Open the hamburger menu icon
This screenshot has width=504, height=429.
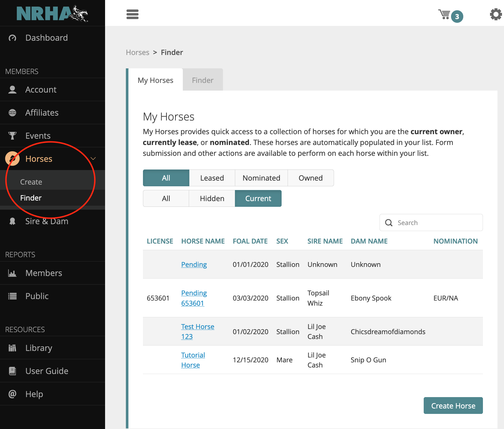132,14
